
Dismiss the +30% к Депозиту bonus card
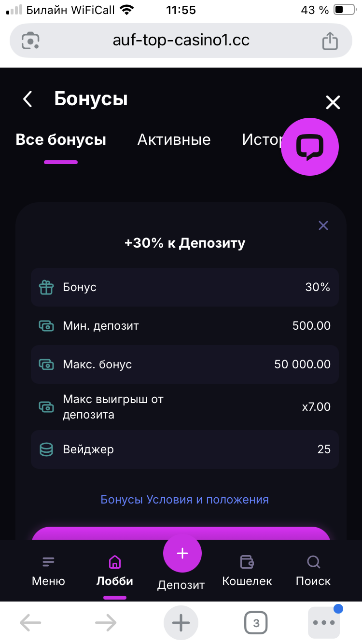[x=323, y=225]
